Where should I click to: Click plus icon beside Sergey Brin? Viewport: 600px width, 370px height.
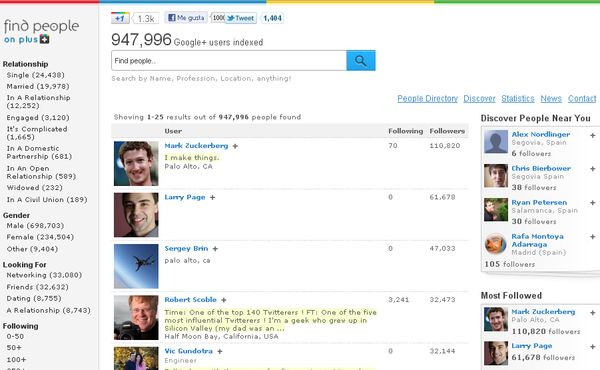point(215,249)
